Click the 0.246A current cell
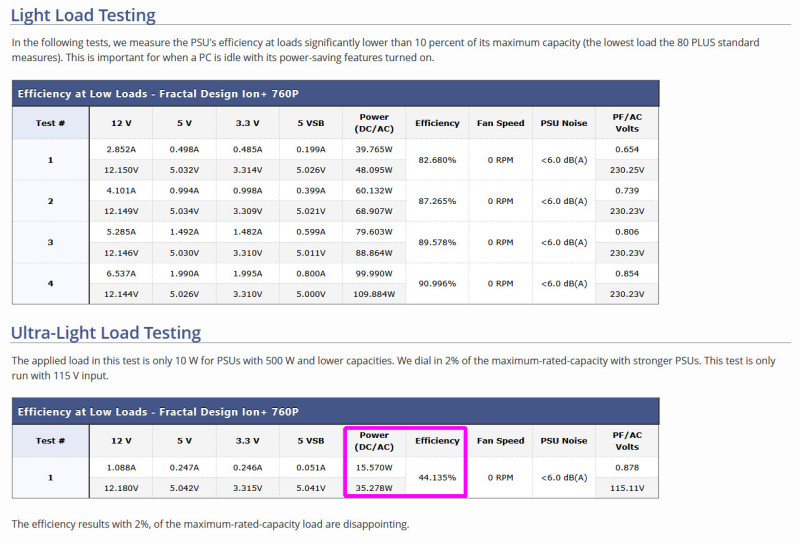The width and height of the screenshot is (800, 544). click(247, 468)
